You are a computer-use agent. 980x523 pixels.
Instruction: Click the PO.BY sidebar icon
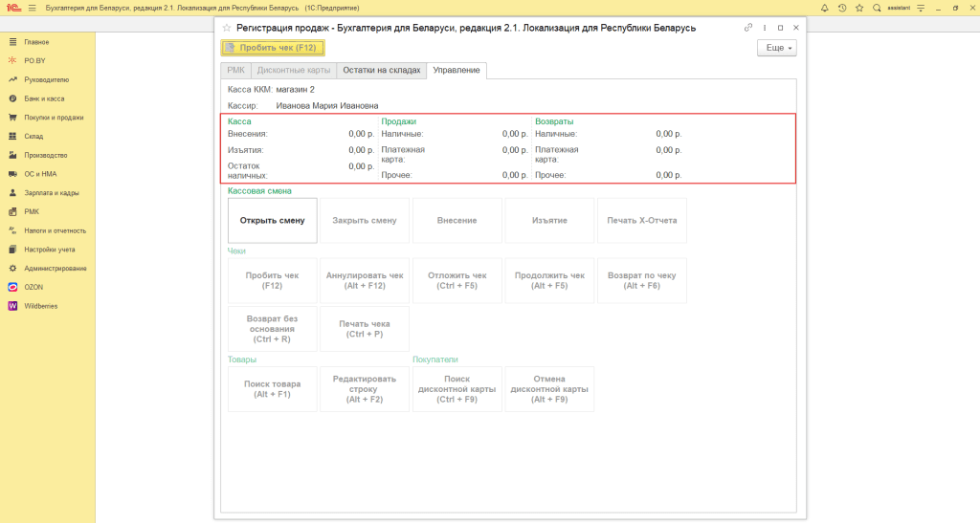click(x=12, y=60)
